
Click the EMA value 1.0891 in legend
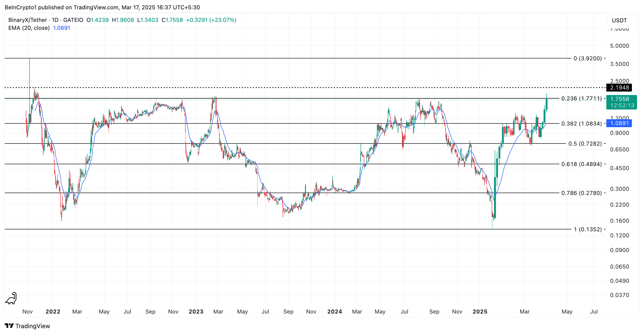coord(62,28)
